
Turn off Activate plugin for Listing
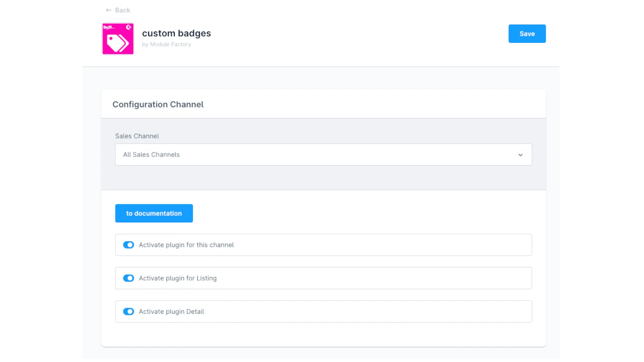128,278
